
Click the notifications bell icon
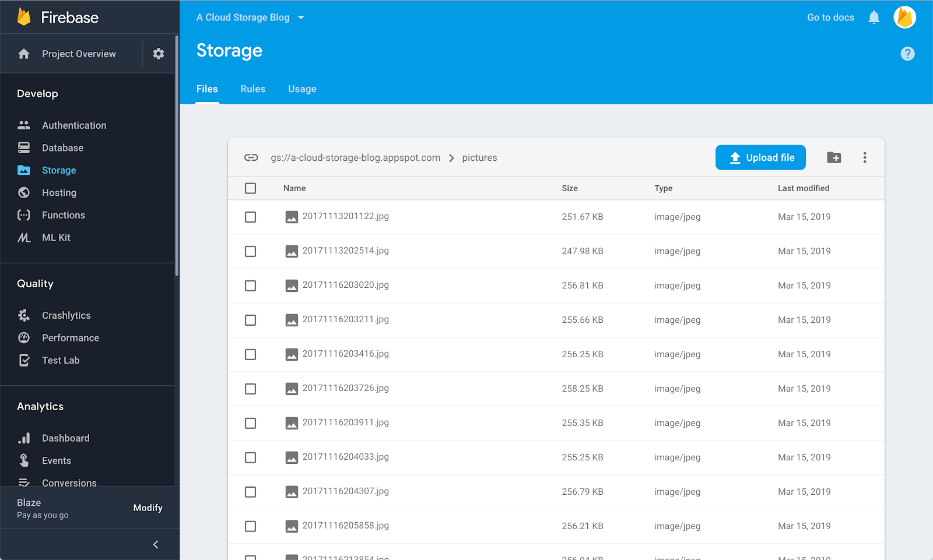[874, 17]
